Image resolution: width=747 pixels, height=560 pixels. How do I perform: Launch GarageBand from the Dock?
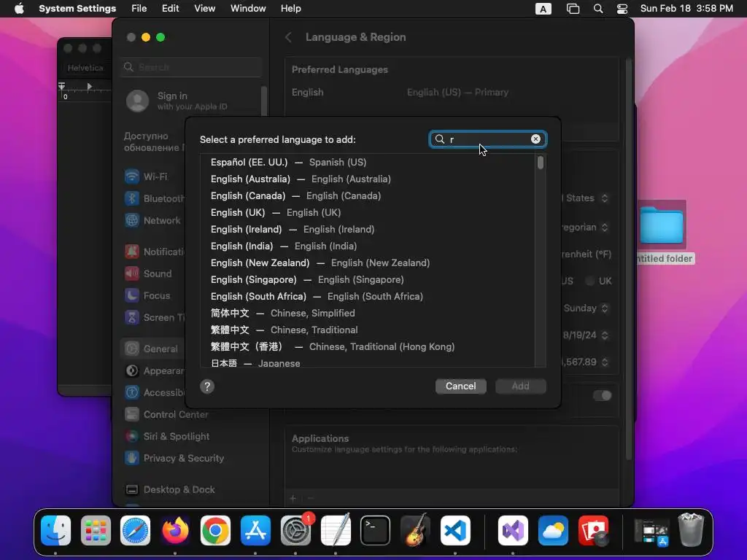point(415,530)
